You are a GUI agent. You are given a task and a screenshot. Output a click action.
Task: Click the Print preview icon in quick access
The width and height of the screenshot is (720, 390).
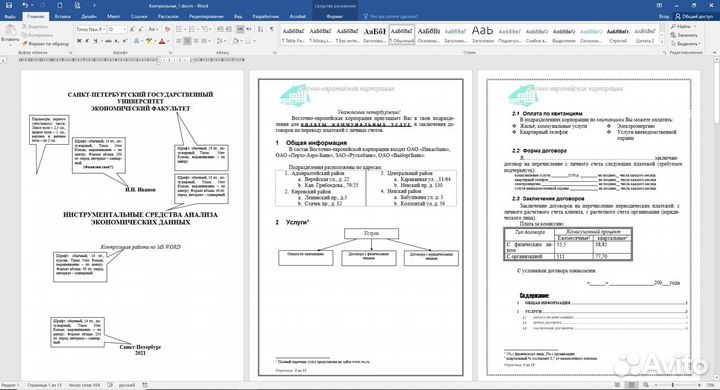point(77,5)
